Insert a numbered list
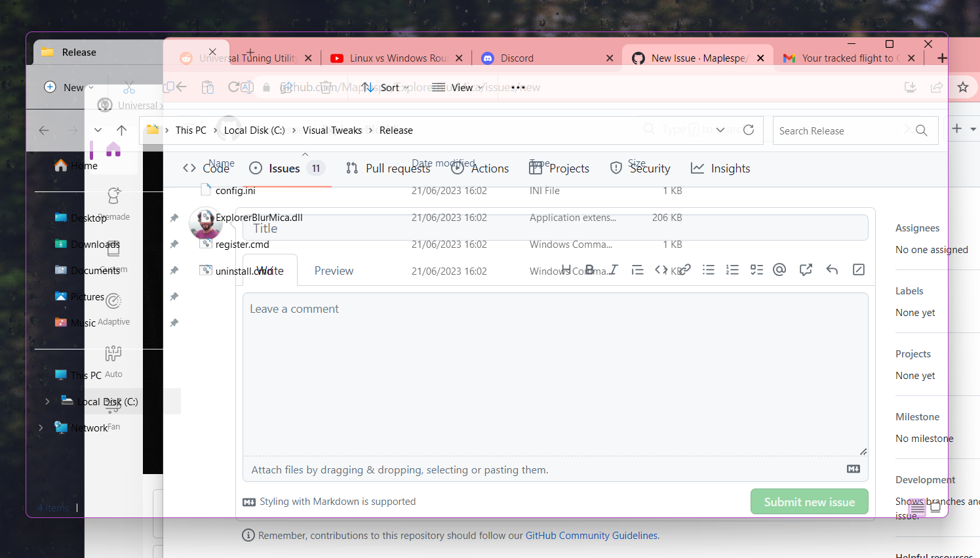980x558 pixels. pos(732,269)
